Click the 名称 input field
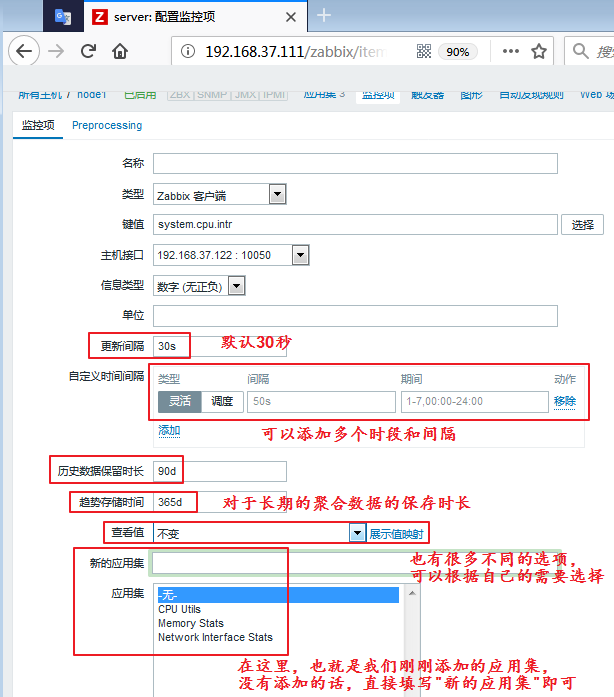Screen dimensions: 614x697 (x=355, y=164)
